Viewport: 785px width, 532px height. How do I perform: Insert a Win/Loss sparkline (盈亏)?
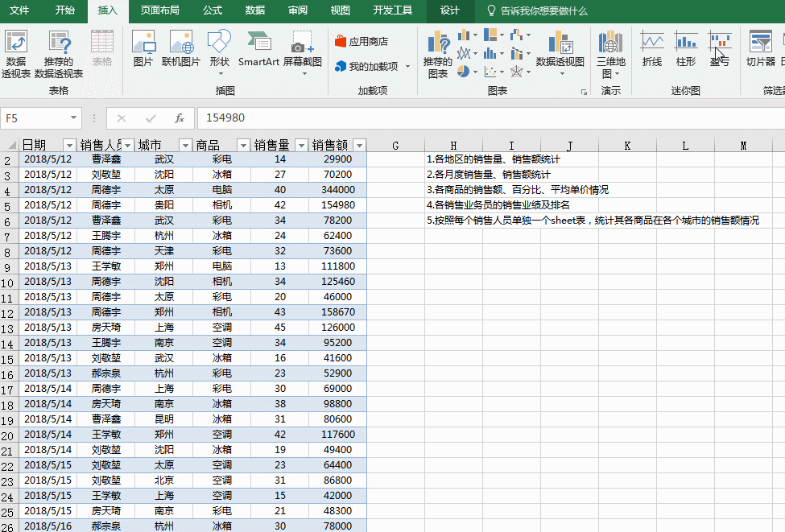(720, 48)
